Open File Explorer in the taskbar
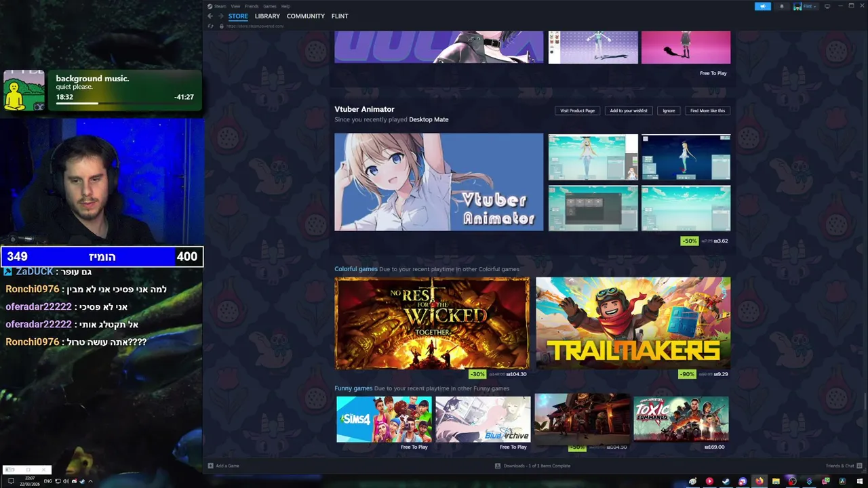The image size is (868, 488). (x=776, y=481)
